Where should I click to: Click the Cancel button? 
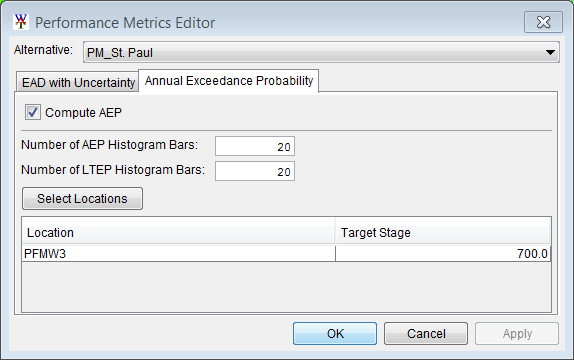pos(426,334)
